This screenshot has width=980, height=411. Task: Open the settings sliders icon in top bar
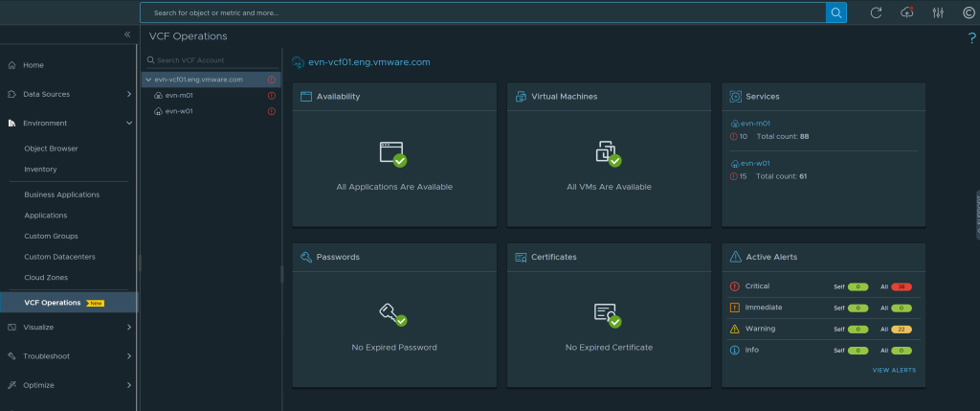(938, 12)
